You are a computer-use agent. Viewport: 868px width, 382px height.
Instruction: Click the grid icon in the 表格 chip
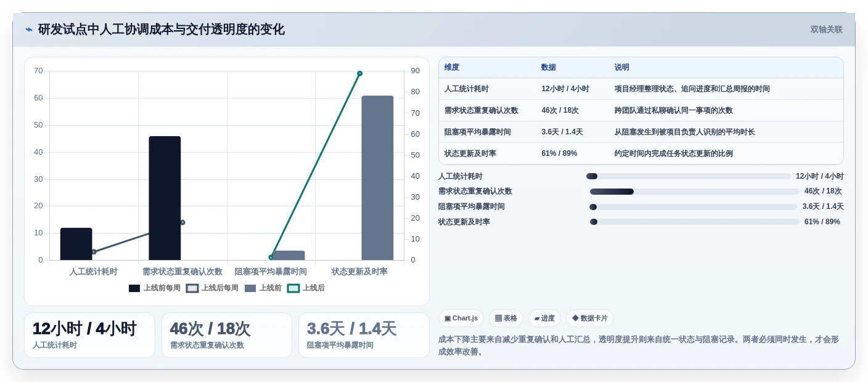[x=498, y=319]
